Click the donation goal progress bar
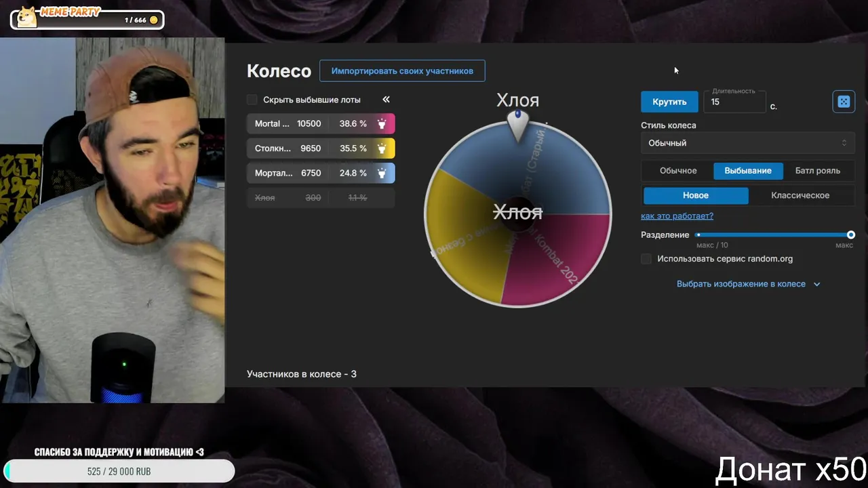This screenshot has height=488, width=868. point(119,471)
